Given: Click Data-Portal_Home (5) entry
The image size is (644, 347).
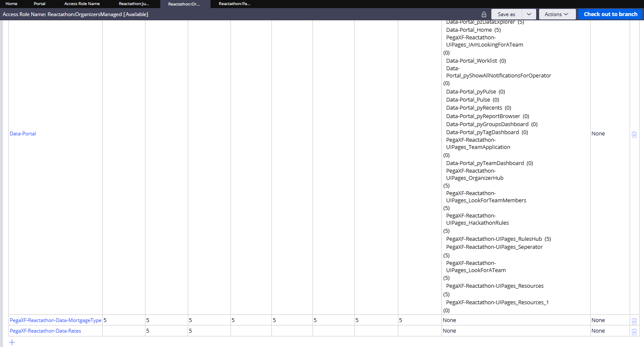Looking at the screenshot, I should (473, 30).
